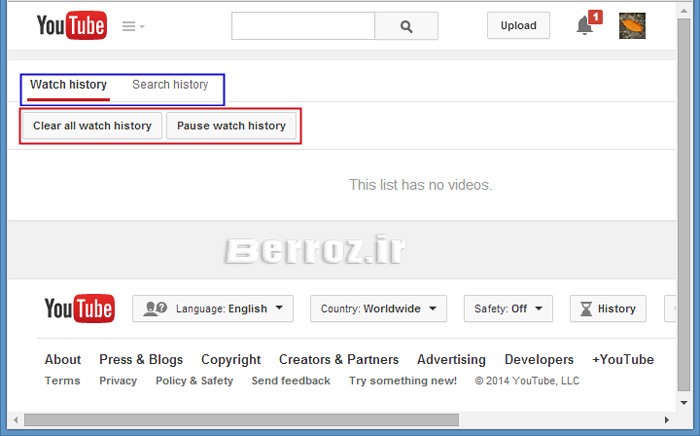Click the footer YouTube logo
Image resolution: width=700 pixels, height=436 pixels.
79,308
